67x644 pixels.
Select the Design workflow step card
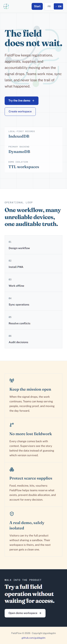click(33, 245)
